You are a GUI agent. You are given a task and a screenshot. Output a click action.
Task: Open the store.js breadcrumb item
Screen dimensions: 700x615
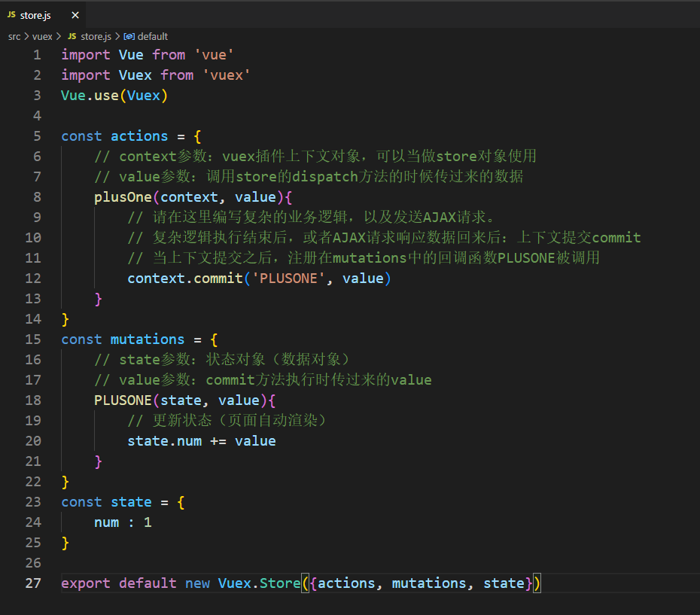tap(96, 37)
